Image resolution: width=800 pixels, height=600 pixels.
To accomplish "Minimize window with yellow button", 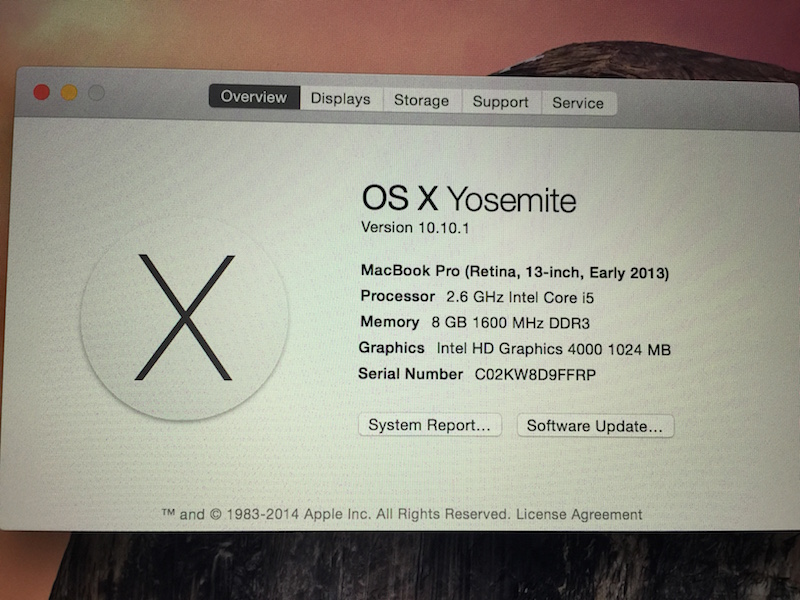I will (69, 93).
